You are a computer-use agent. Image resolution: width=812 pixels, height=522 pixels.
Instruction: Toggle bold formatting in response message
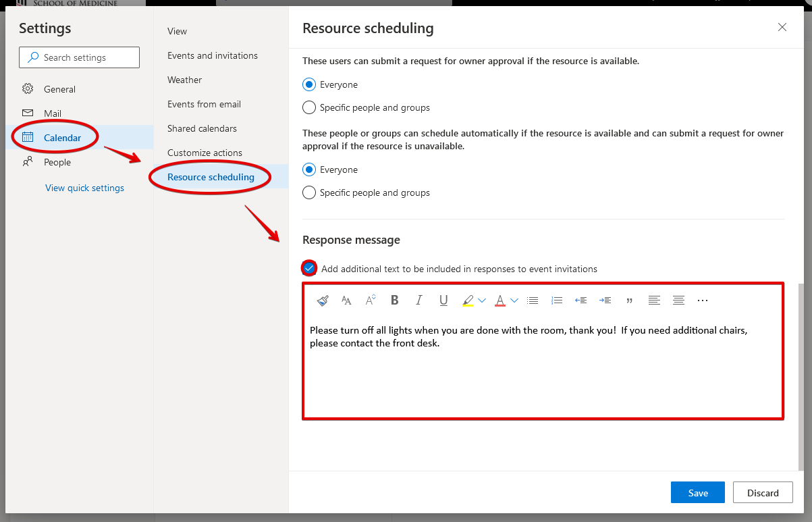[x=395, y=301]
